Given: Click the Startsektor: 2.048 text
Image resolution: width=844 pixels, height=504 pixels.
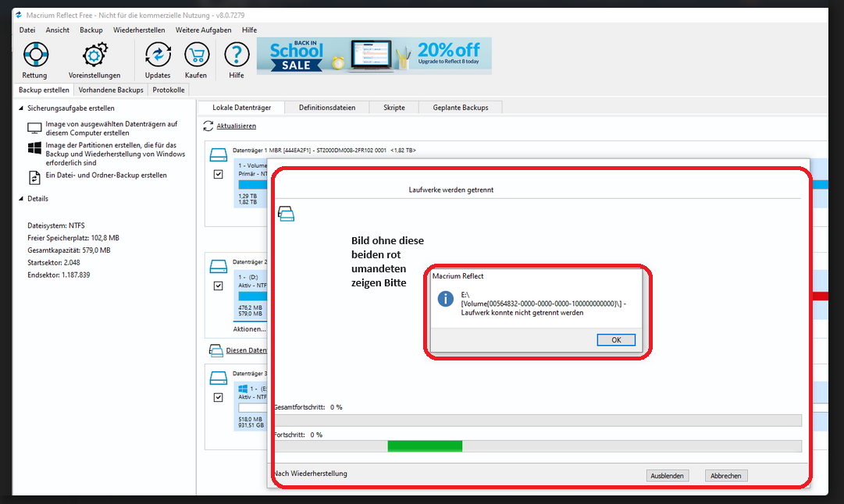Looking at the screenshot, I should point(54,262).
